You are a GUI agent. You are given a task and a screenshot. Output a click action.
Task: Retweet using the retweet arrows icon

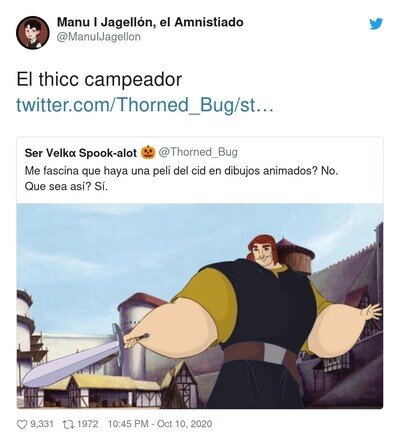point(68,424)
